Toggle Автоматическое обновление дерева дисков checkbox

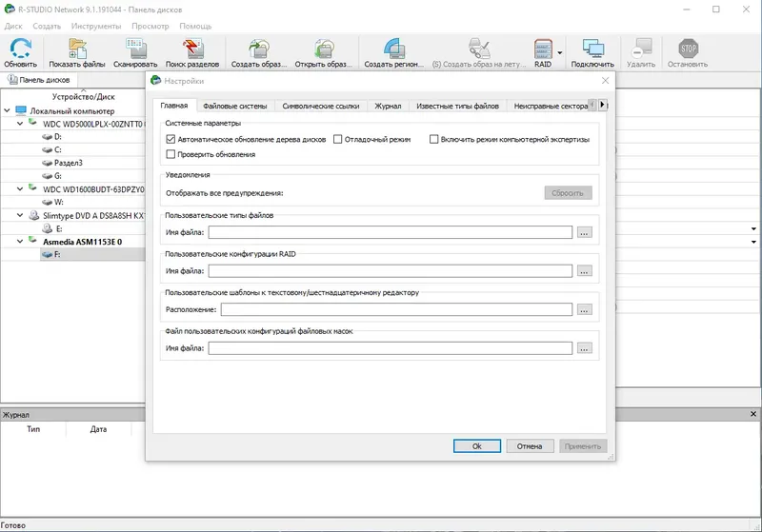170,139
